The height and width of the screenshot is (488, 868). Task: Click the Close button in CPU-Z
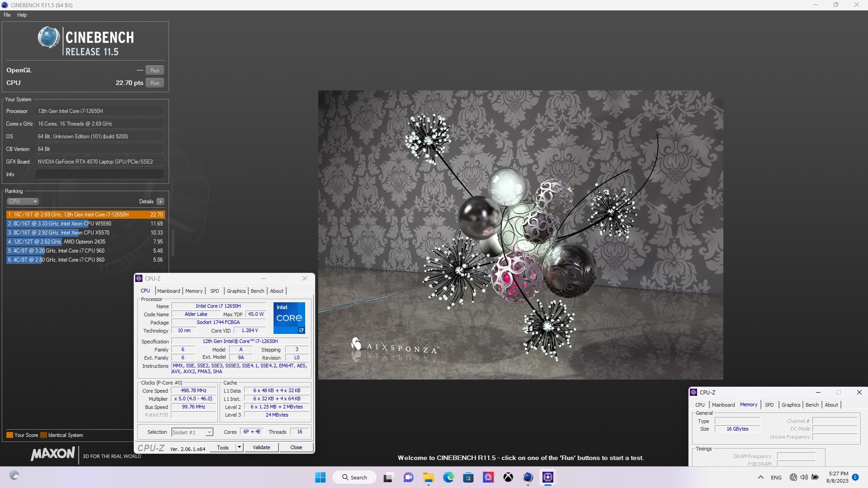296,448
